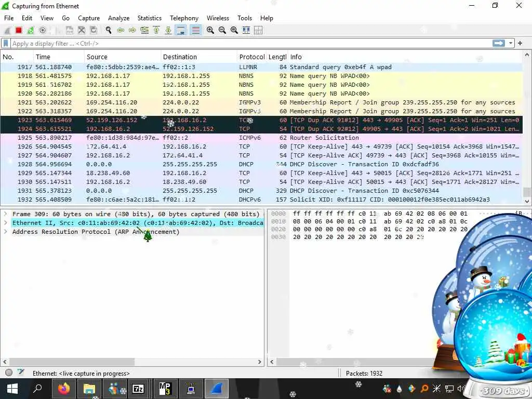Jump to the last packet

[x=168, y=30]
